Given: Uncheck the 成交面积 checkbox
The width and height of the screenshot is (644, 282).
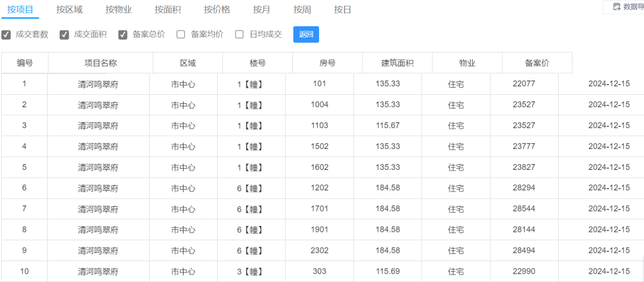Looking at the screenshot, I should [x=64, y=35].
